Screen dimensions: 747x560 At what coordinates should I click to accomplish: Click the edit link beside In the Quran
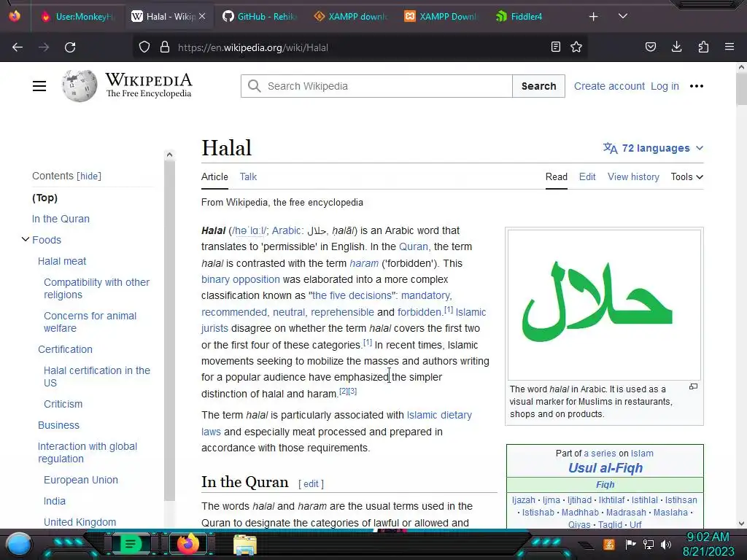(x=311, y=484)
